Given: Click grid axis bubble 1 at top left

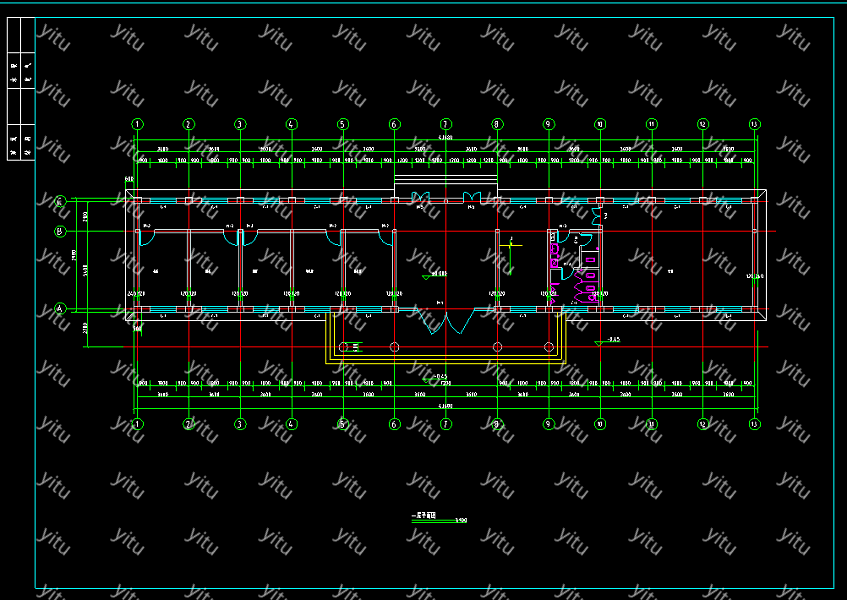Looking at the screenshot, I should pos(137,124).
